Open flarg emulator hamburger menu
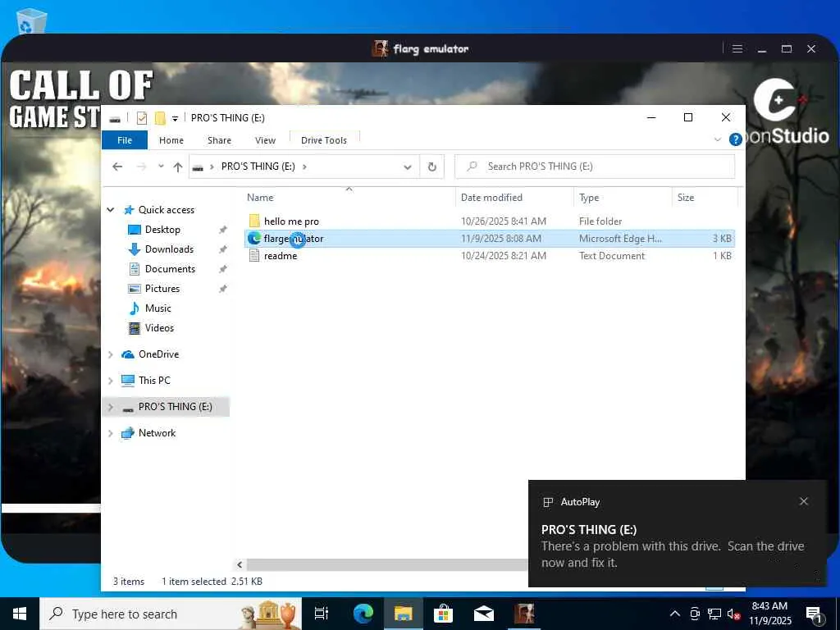Screen dimensions: 840x630 click(737, 48)
